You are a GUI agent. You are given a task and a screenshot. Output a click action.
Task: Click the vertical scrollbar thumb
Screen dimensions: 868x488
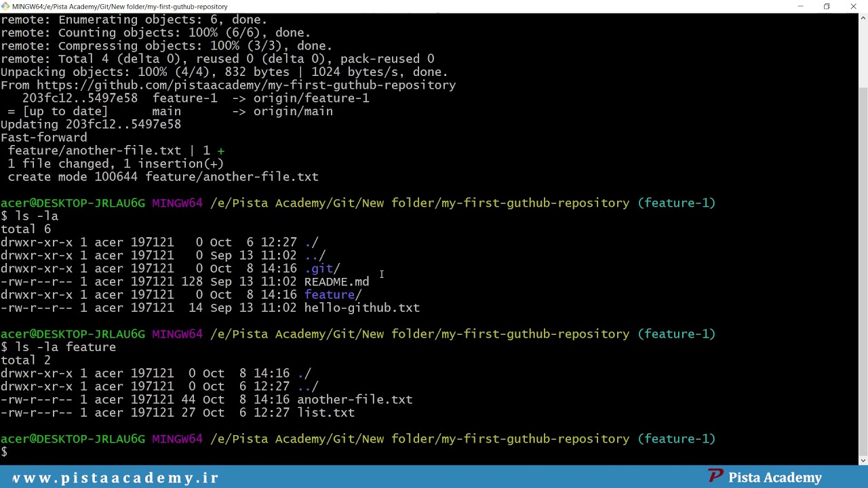[x=863, y=271]
